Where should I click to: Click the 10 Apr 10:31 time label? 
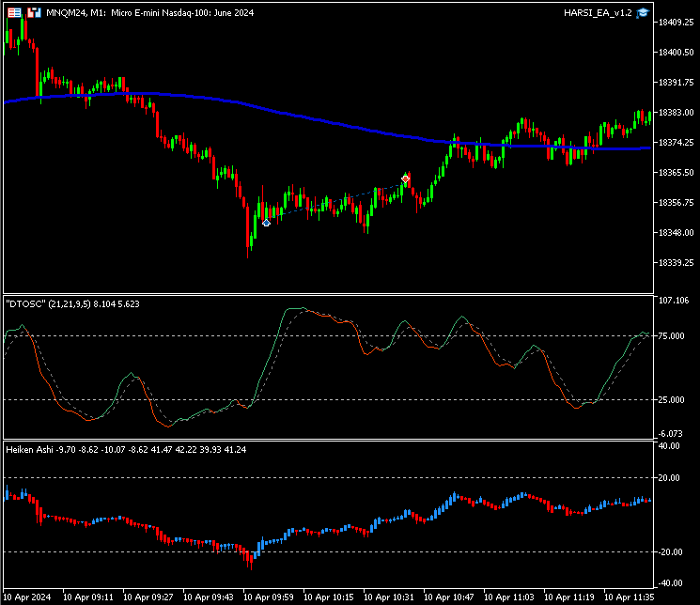click(x=388, y=597)
